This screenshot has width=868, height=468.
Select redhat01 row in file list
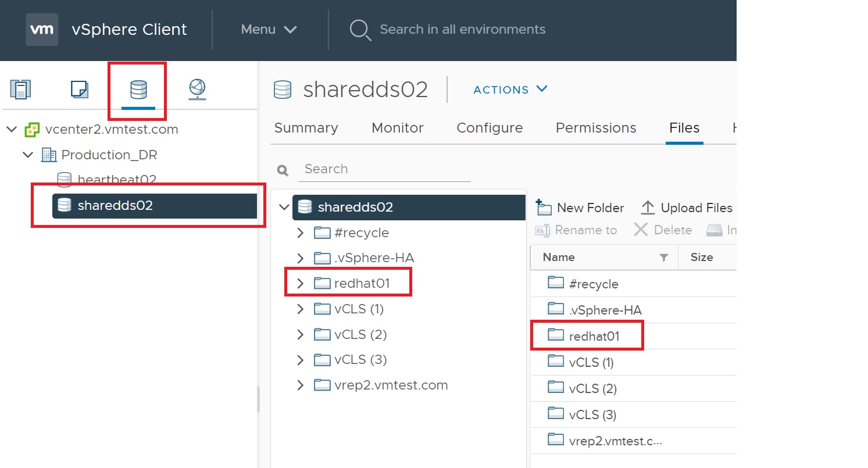click(633, 336)
